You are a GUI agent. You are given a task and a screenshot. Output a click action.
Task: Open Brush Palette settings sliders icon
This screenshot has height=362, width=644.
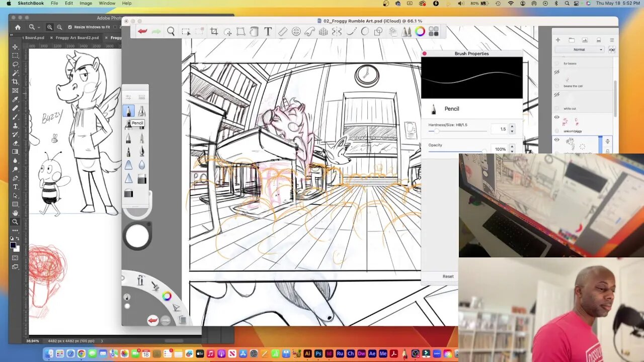tap(128, 97)
